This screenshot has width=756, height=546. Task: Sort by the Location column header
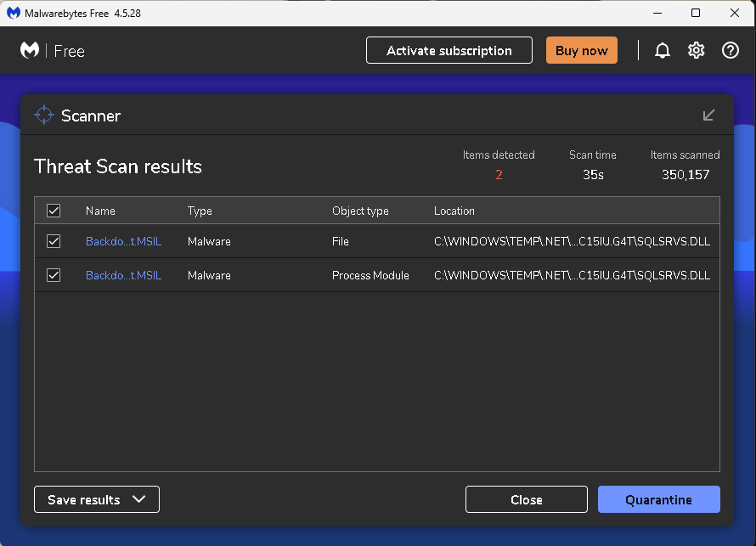[454, 211]
